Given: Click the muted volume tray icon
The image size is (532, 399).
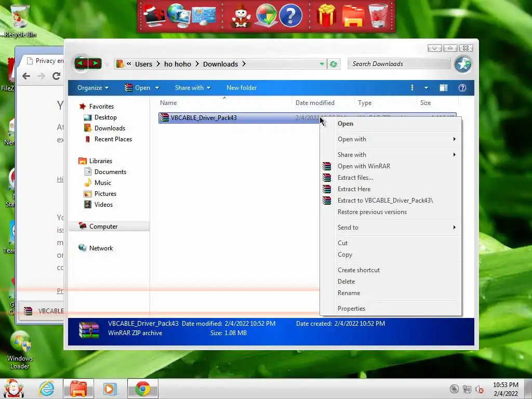Looking at the screenshot, I should click(479, 389).
